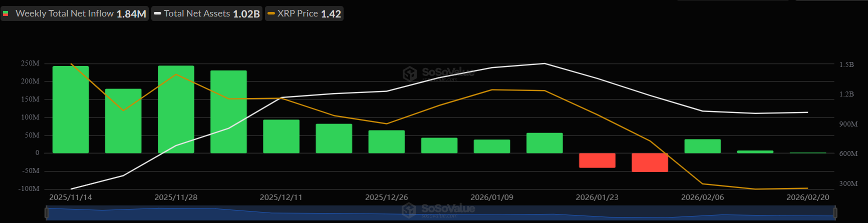The image size is (868, 223).
Task: Click the 2025/12/26 date label
Action: pos(386,197)
